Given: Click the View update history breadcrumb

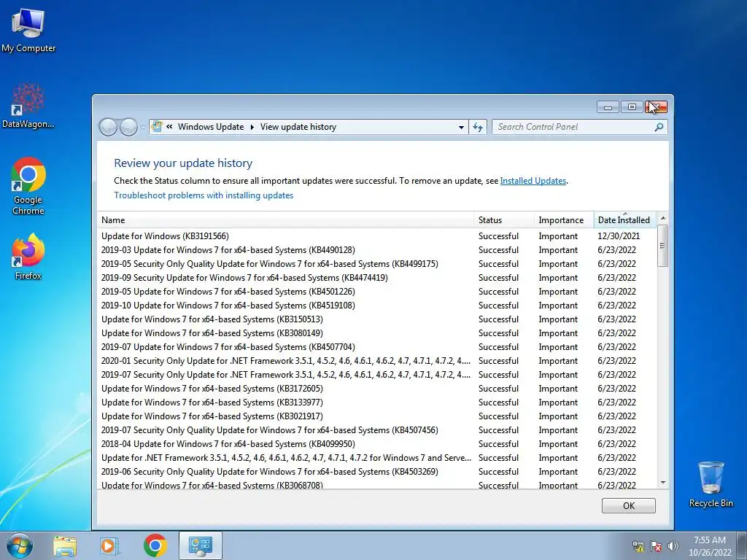Looking at the screenshot, I should [298, 127].
